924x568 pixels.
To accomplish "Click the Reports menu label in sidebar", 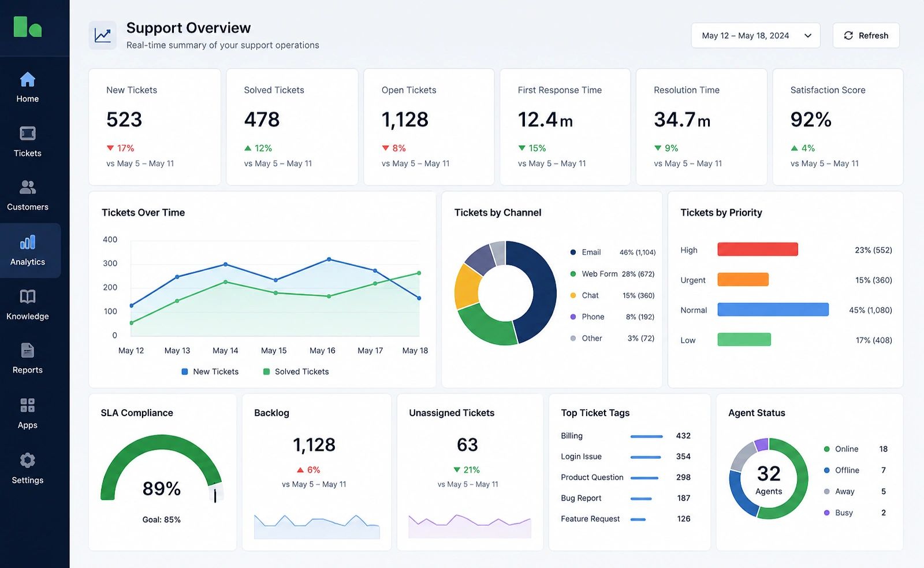I will (27, 370).
